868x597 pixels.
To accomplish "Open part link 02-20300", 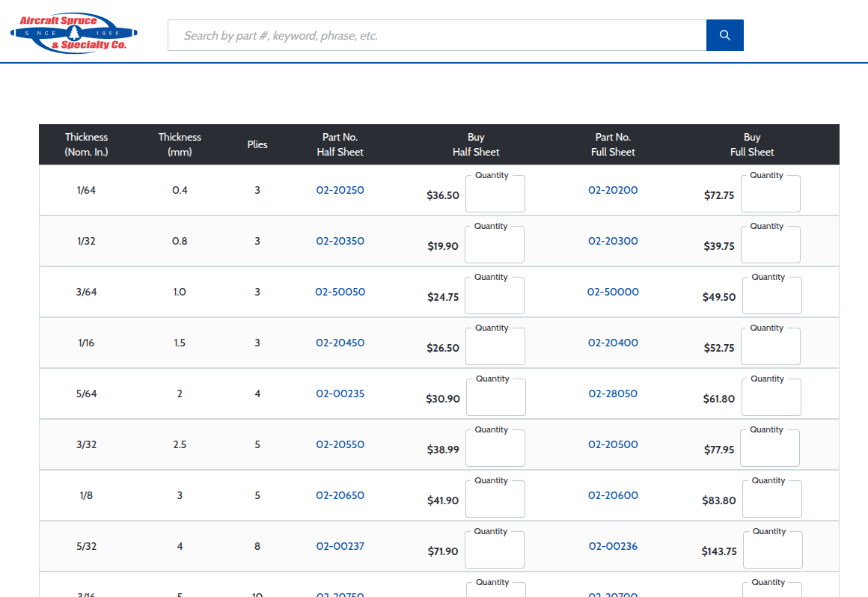I will click(613, 241).
